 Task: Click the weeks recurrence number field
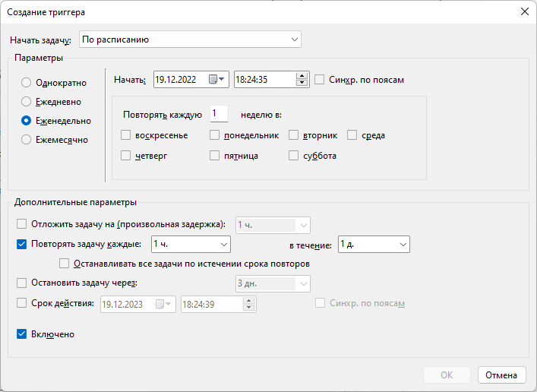click(x=219, y=114)
